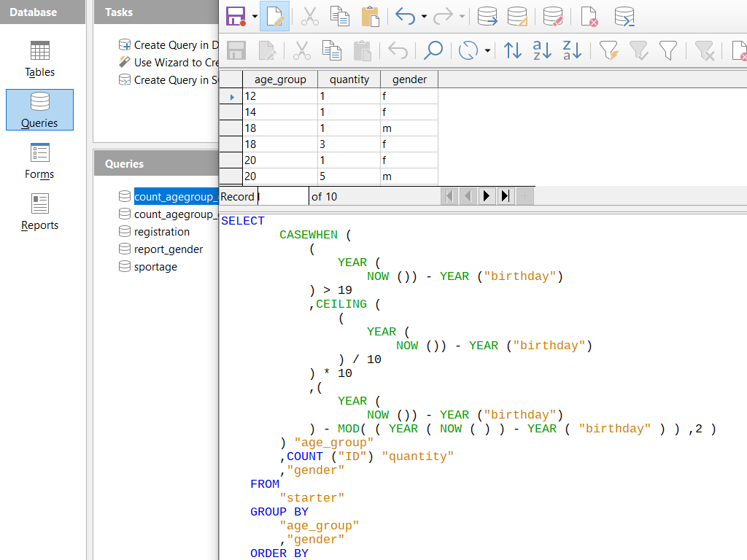Screen dimensions: 747x560
Task: Jump to the last record in the results
Action: point(506,195)
